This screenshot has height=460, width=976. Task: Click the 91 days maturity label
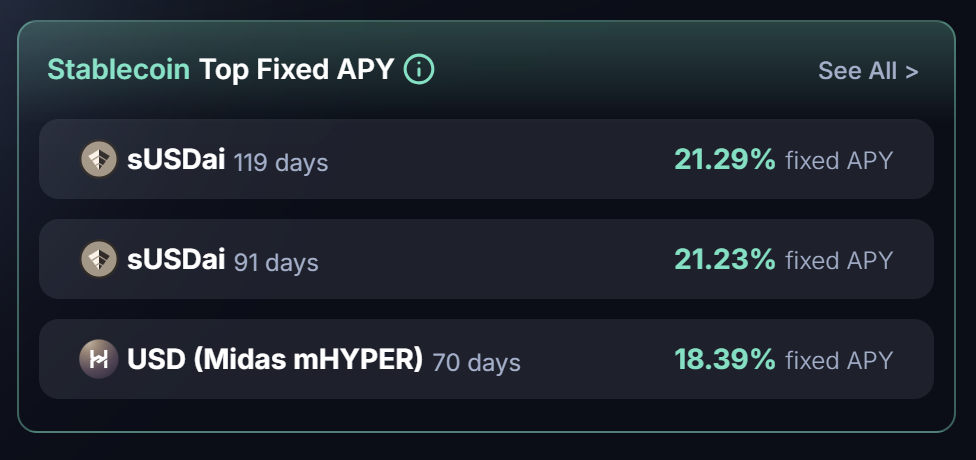pos(276,262)
